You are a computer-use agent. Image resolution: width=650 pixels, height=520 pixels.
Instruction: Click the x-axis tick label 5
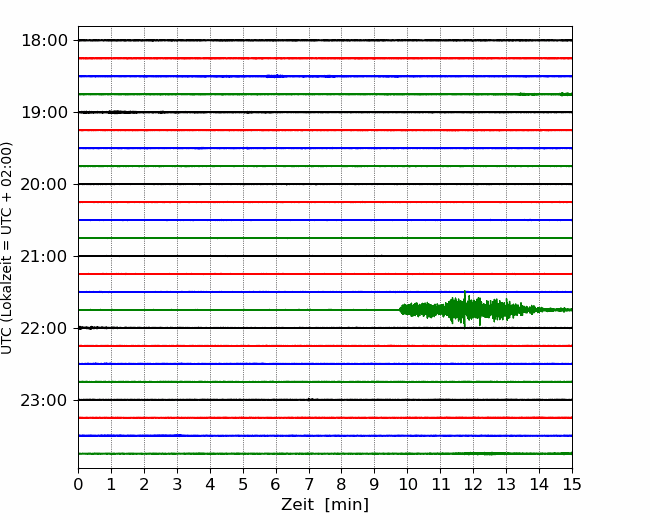[x=243, y=484]
